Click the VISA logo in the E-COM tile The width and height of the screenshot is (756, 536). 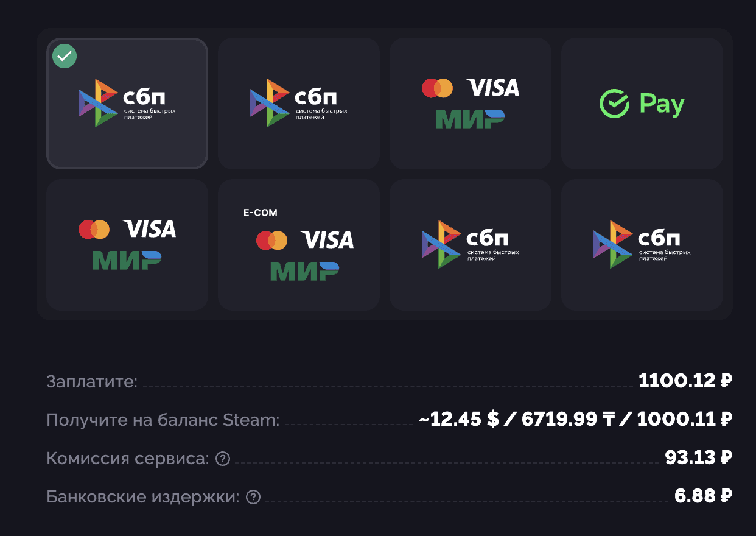[327, 240]
